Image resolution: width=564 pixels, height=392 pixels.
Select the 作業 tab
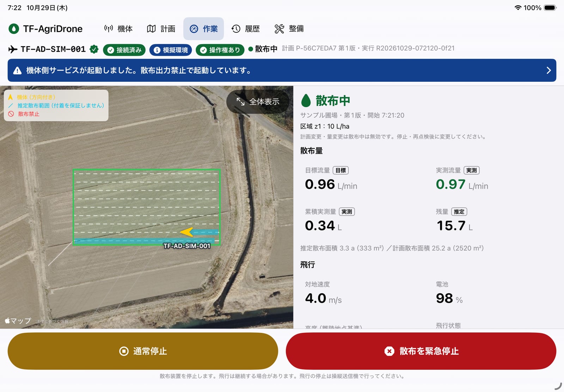coord(204,29)
